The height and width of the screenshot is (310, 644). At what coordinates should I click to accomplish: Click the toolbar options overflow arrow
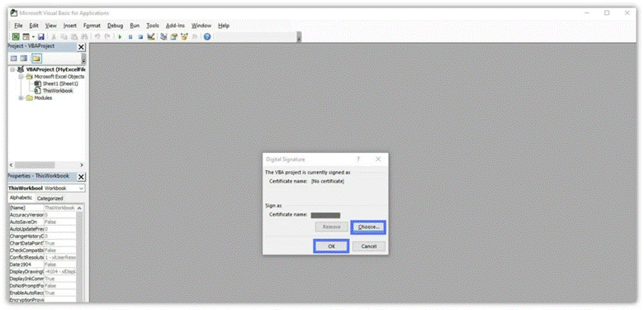click(300, 38)
